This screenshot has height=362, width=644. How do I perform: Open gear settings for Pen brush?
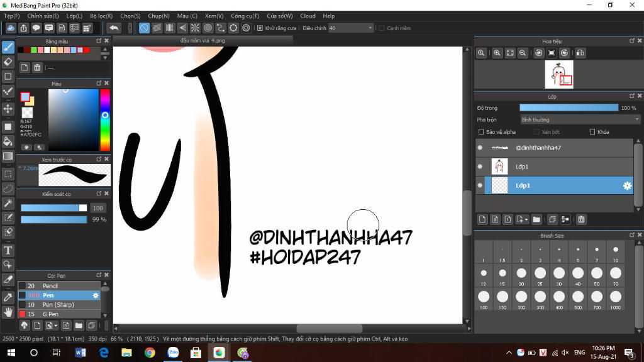pos(96,295)
